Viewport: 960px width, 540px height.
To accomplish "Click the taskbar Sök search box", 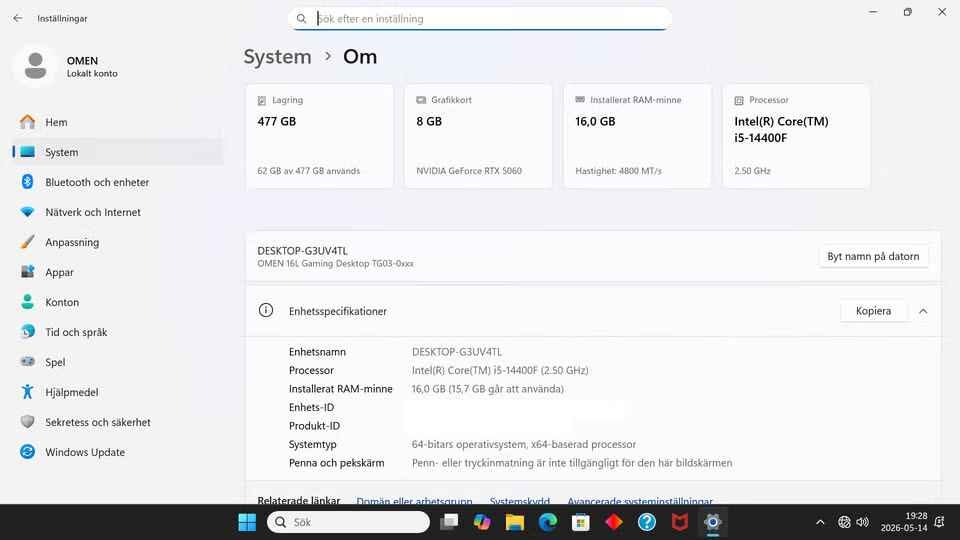I will click(348, 522).
